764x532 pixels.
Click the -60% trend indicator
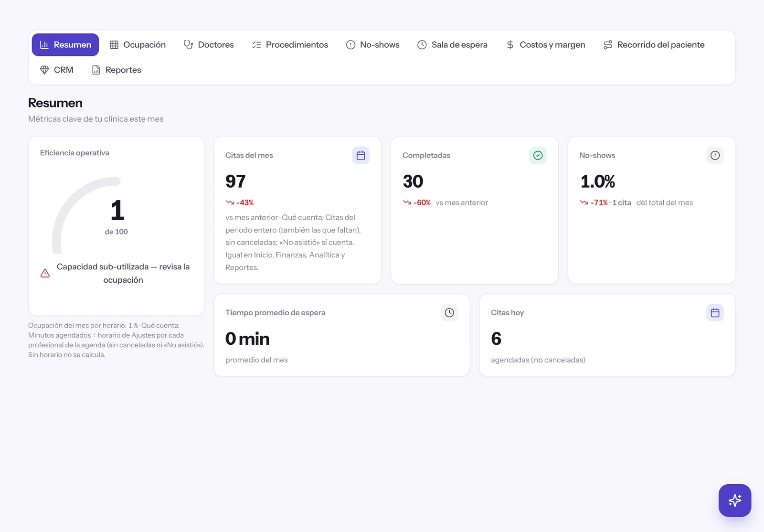[x=417, y=202]
